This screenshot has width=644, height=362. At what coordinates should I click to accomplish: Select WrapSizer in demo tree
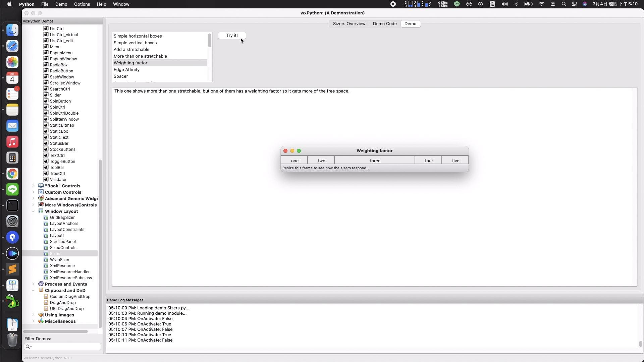(60, 259)
